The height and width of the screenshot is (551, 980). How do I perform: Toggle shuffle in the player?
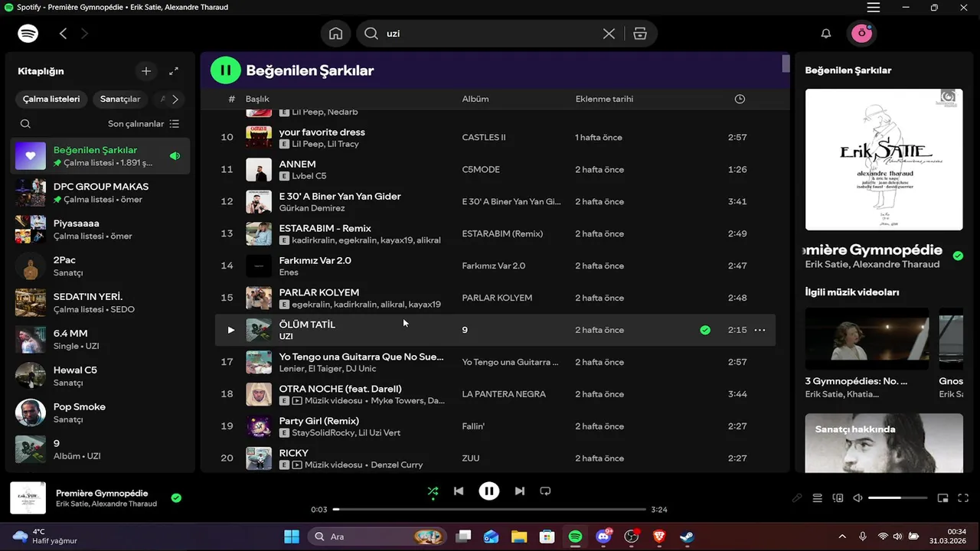pos(433,491)
